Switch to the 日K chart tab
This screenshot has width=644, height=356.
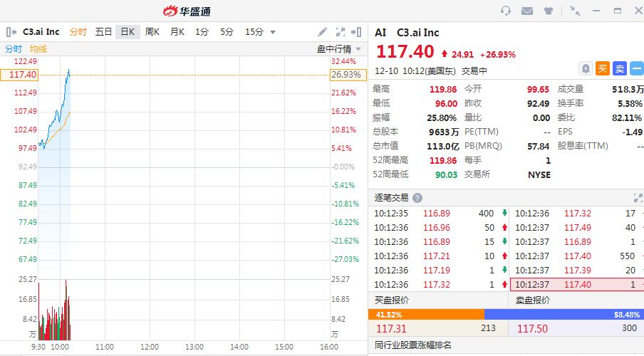[128, 32]
